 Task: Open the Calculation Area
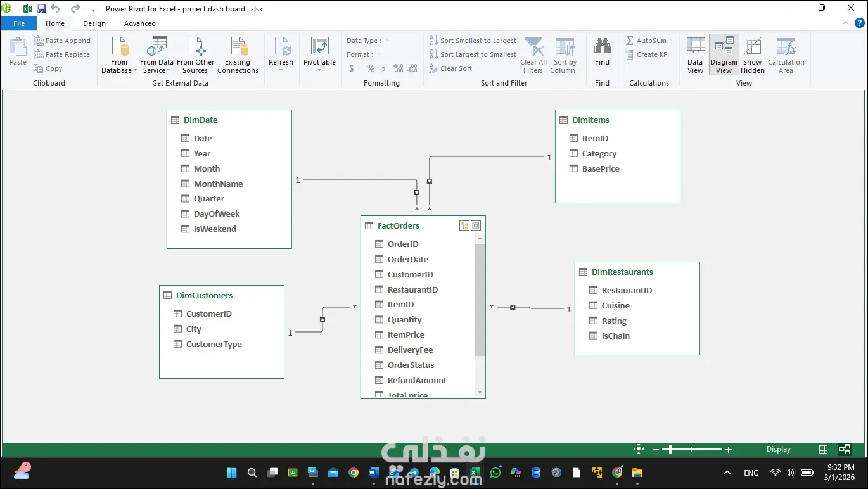[x=786, y=55]
